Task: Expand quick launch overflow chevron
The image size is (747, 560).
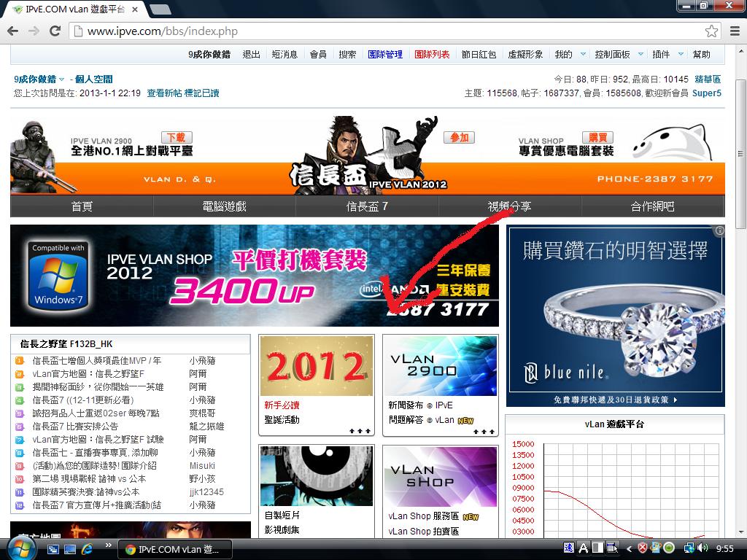Action: 108,545
